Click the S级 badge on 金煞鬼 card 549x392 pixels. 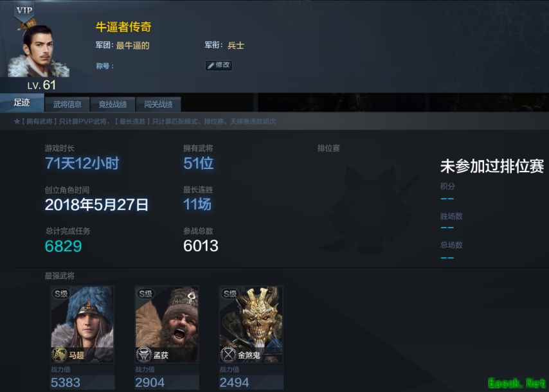click(x=229, y=294)
